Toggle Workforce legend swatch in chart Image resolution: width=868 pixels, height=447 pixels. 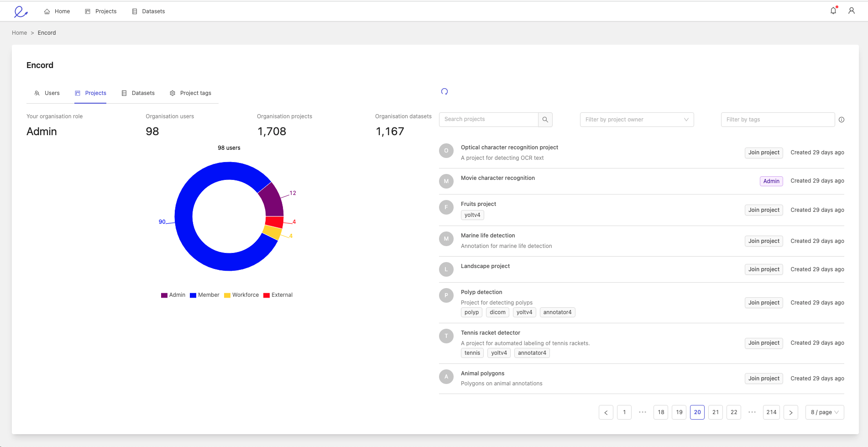tap(227, 295)
